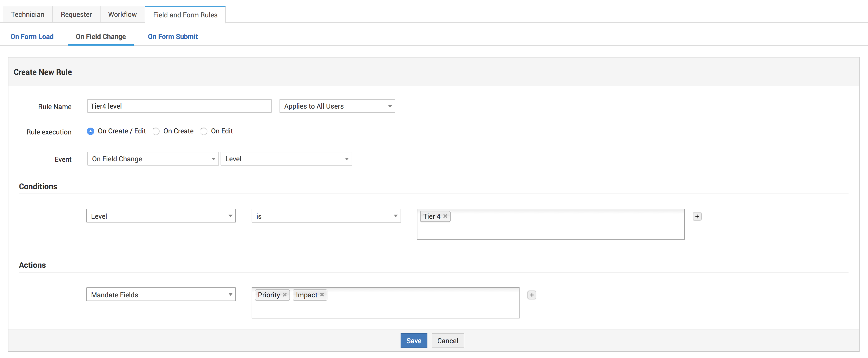Open the Level event field dropdown
This screenshot has height=358, width=868.
tap(286, 159)
